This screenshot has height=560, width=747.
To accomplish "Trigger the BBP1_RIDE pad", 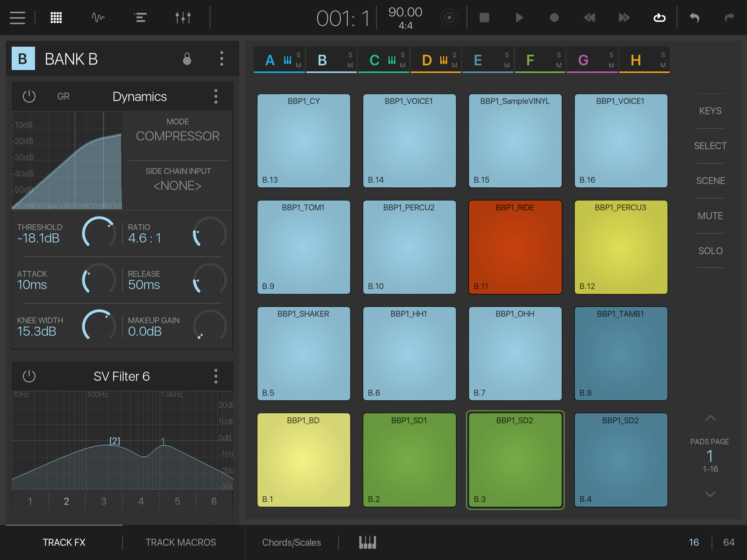I will [515, 247].
